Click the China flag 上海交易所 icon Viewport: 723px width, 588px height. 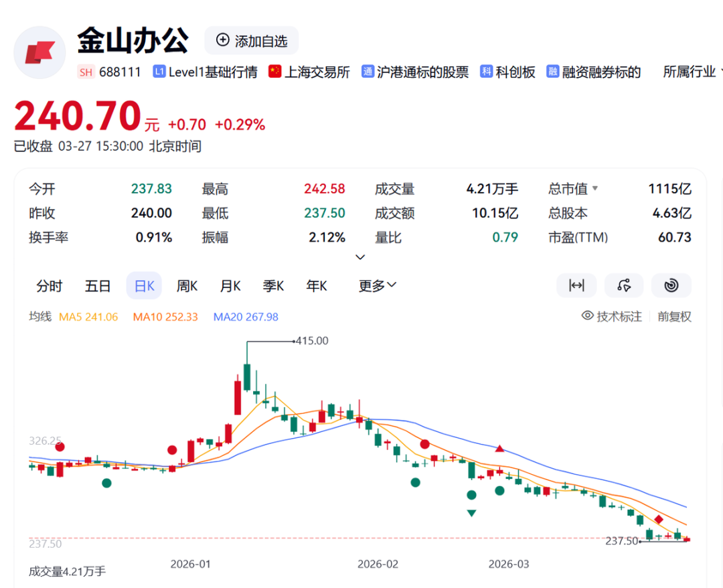pyautogui.click(x=275, y=72)
